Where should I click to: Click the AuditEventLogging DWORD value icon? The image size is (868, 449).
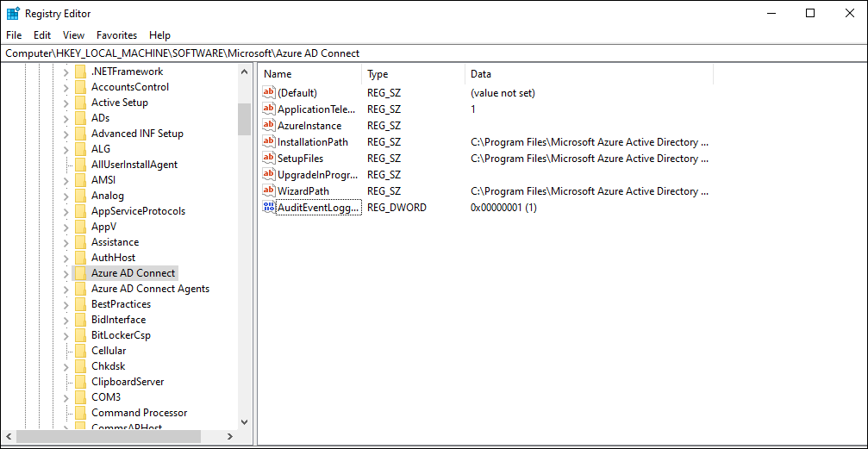click(x=268, y=208)
